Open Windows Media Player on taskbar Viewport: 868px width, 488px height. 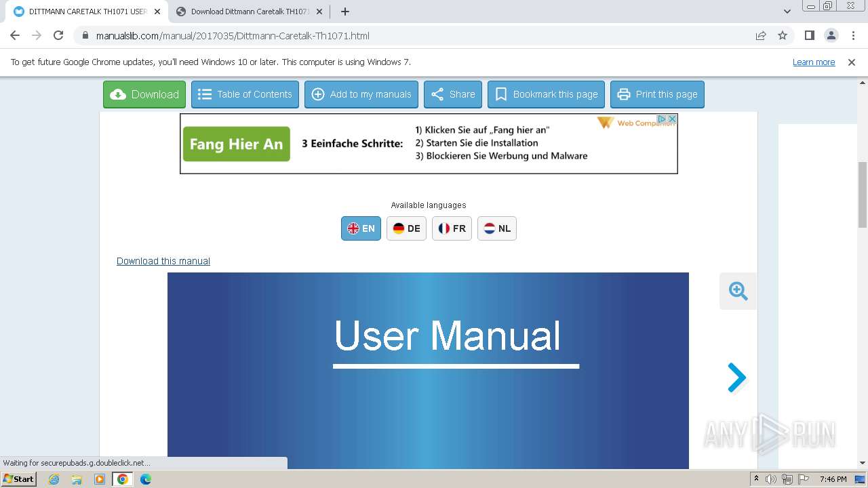click(x=100, y=479)
